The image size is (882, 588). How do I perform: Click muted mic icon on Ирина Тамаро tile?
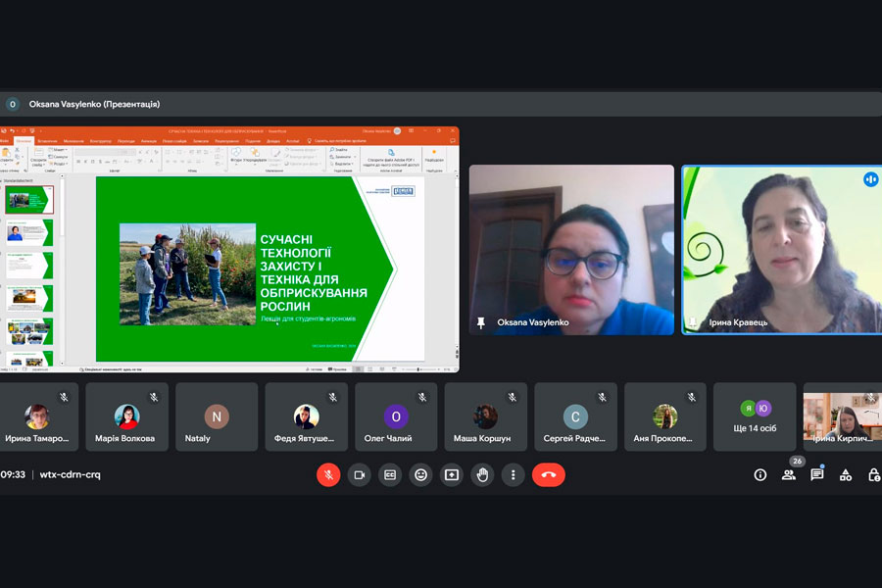[x=64, y=397]
